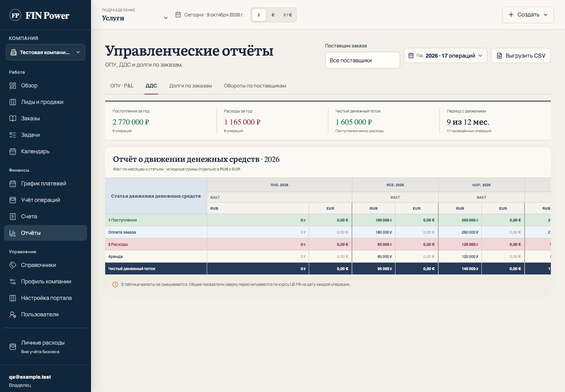565x392 pixels.
Task: Open Обзор from the sidebar
Action: coord(46,85)
